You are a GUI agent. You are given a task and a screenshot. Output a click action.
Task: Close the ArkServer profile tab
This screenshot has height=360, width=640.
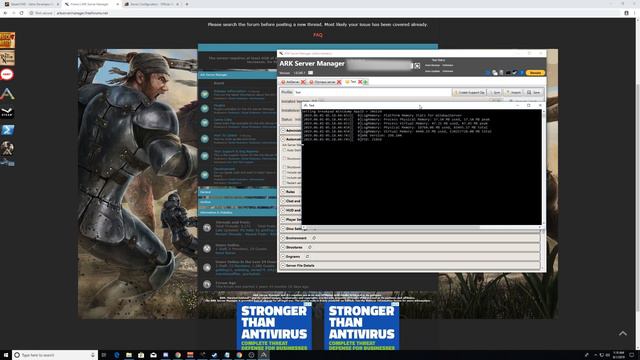303,82
